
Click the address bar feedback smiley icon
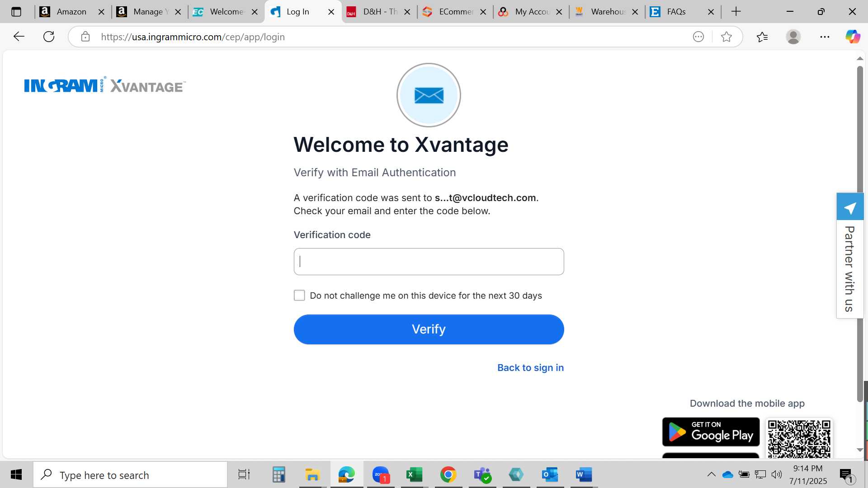698,37
